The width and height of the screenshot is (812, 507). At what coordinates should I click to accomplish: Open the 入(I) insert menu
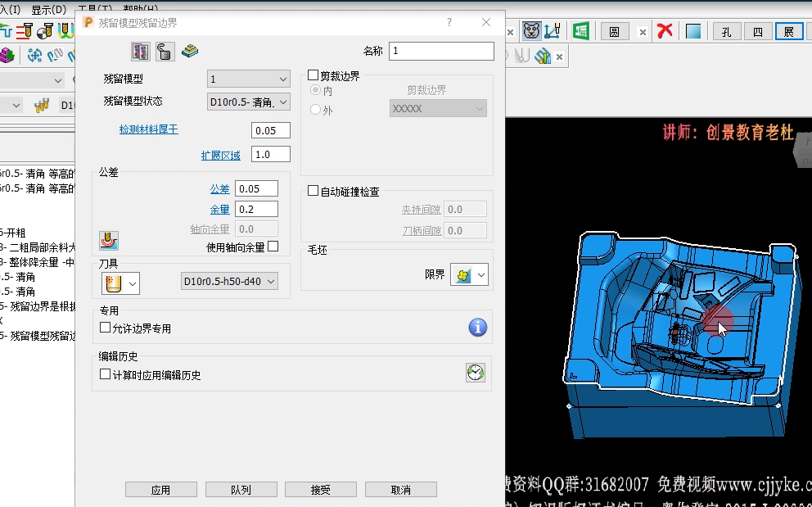click(x=11, y=10)
